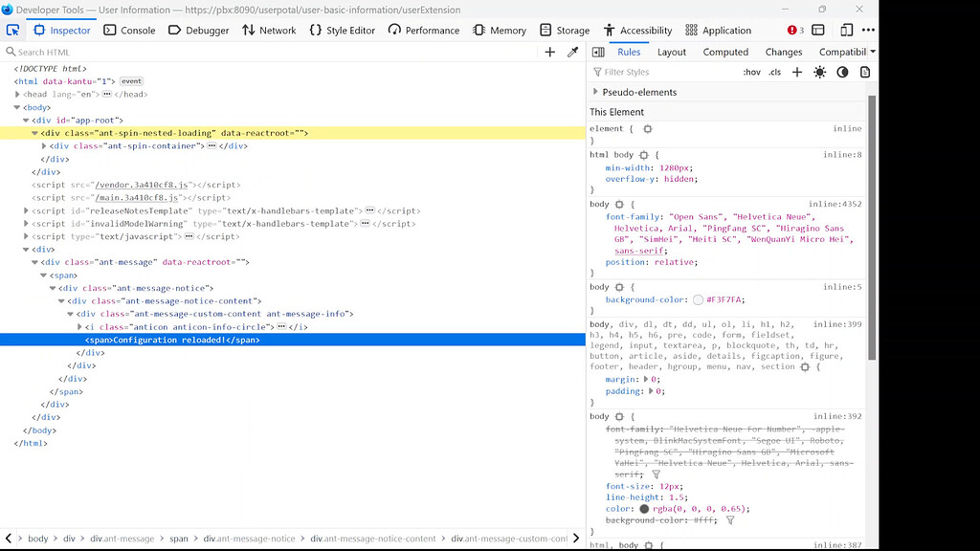Click the eyedropper color picker icon
Viewport: 980px width, 551px height.
click(x=572, y=52)
